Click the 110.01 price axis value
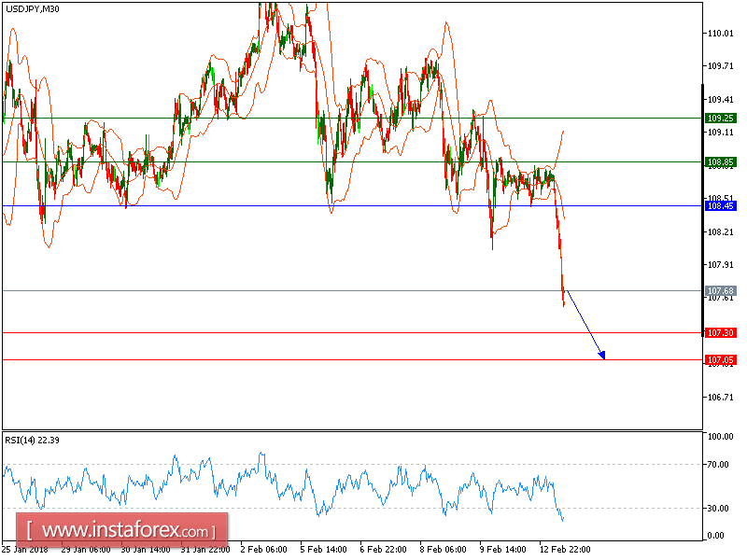This screenshot has height=560, width=747. pos(719,35)
